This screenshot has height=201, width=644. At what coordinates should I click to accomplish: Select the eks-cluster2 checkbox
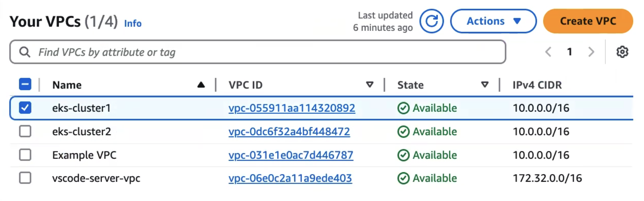tap(25, 132)
